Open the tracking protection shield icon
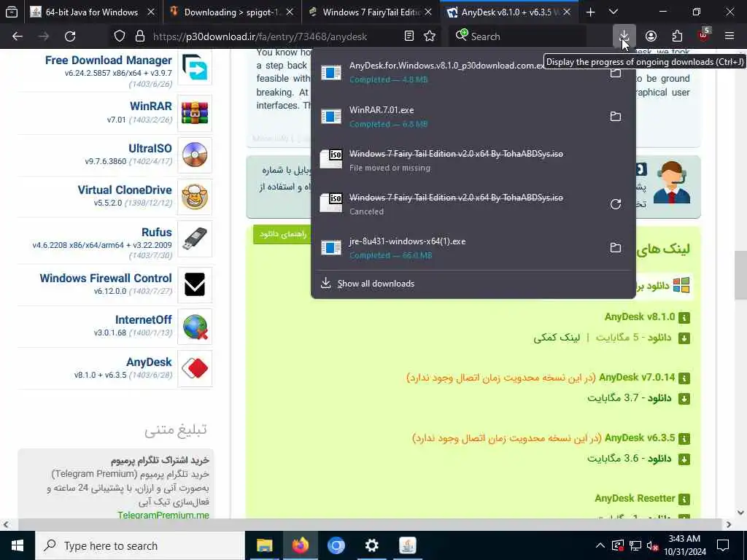This screenshot has height=560, width=747. coord(120,36)
